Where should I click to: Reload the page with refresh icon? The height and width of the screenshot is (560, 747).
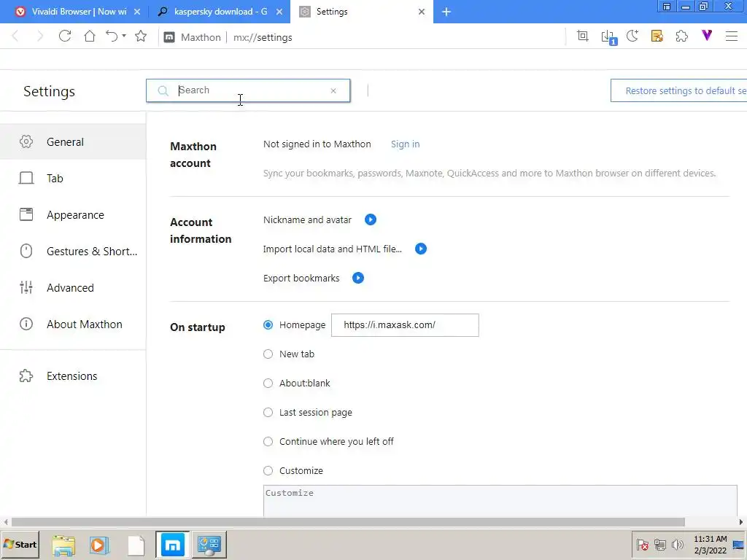pyautogui.click(x=65, y=36)
